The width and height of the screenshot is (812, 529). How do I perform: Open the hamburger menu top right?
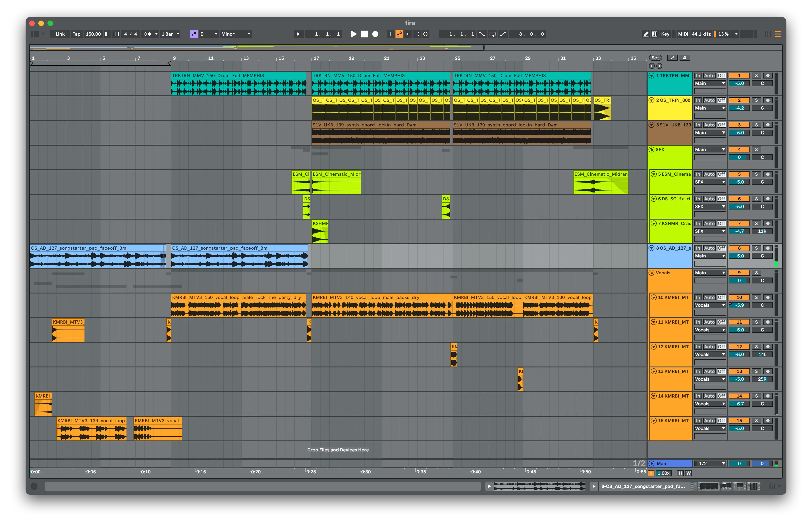tap(778, 34)
